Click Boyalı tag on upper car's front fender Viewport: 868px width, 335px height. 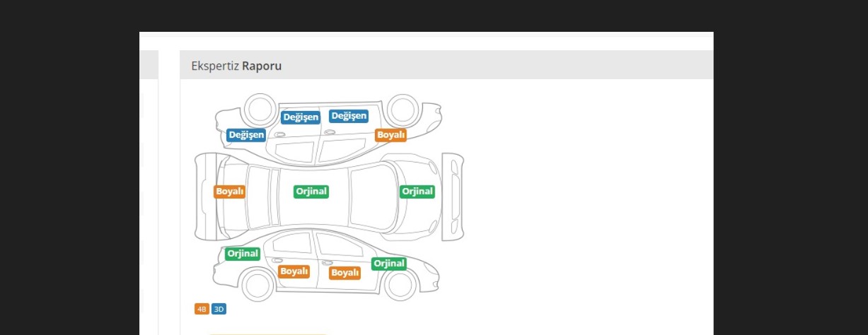tap(390, 134)
